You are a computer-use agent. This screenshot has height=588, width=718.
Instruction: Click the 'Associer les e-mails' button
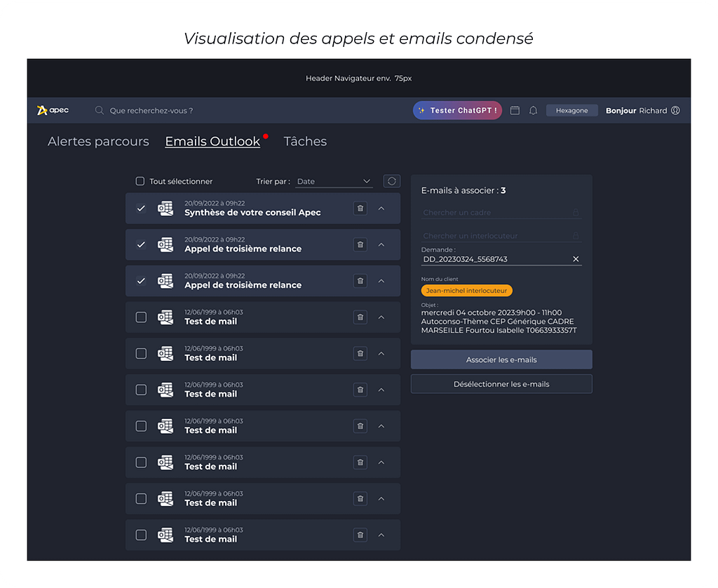click(501, 360)
